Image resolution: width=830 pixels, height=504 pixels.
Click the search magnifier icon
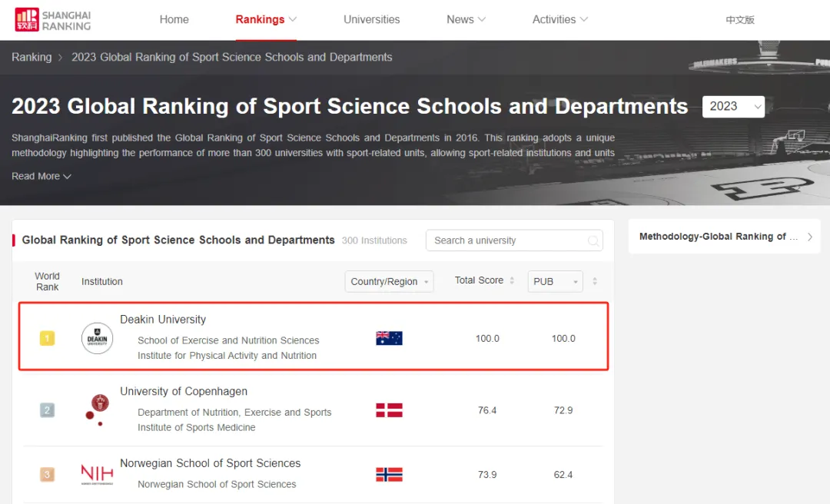pos(593,241)
